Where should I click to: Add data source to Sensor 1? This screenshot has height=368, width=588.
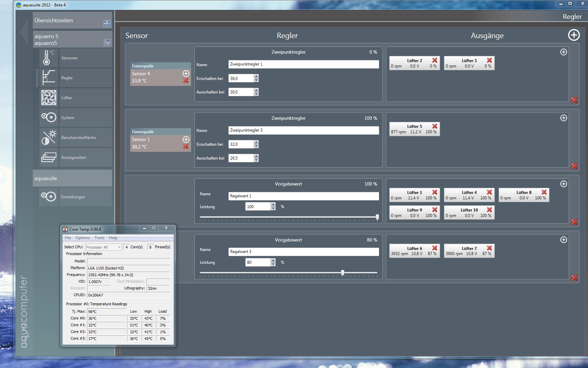pyautogui.click(x=186, y=139)
